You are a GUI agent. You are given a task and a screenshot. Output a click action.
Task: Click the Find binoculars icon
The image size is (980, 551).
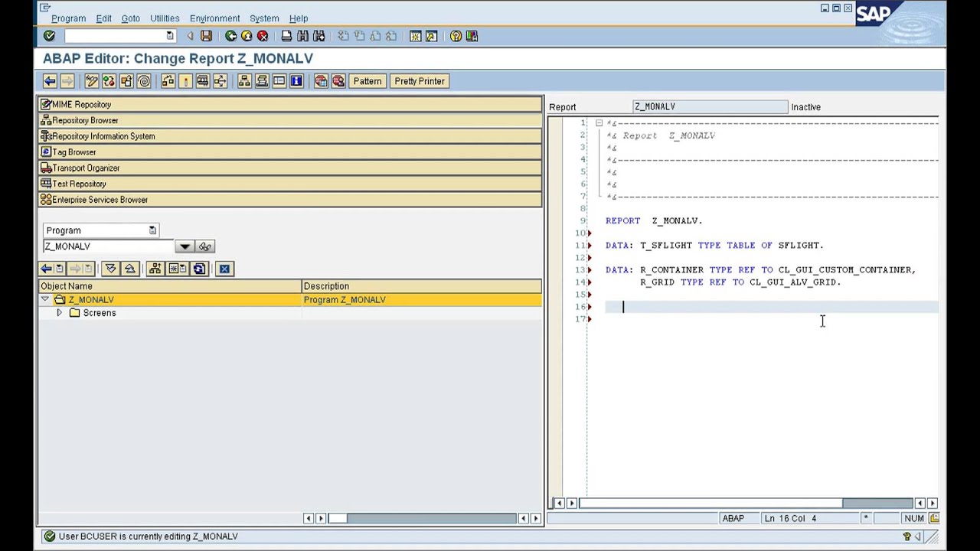coord(302,36)
